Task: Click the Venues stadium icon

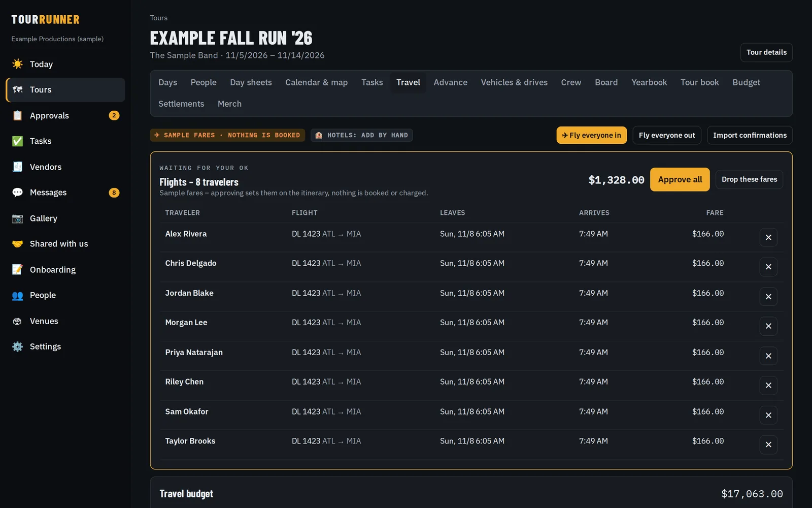Action: click(x=17, y=321)
